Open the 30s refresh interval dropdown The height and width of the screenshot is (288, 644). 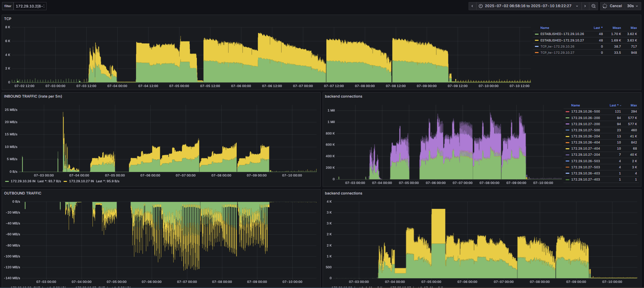click(x=632, y=6)
